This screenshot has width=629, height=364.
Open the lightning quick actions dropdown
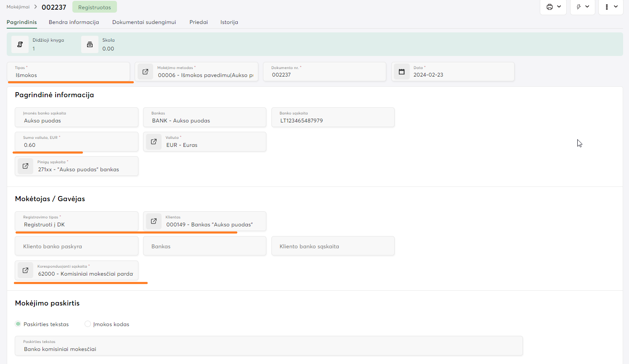[583, 7]
